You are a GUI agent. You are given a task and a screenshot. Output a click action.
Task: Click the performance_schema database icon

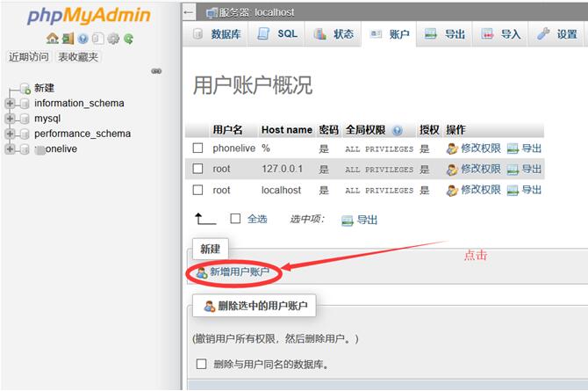25,134
